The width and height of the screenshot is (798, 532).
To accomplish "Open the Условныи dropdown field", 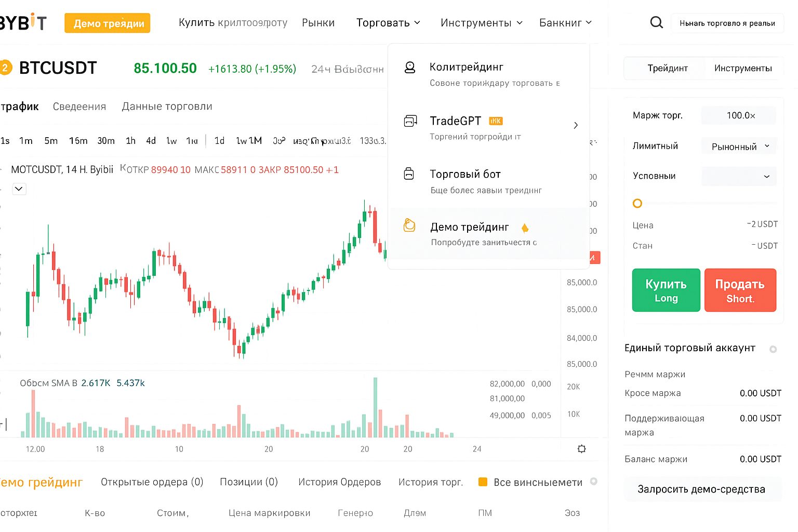I will 739,176.
